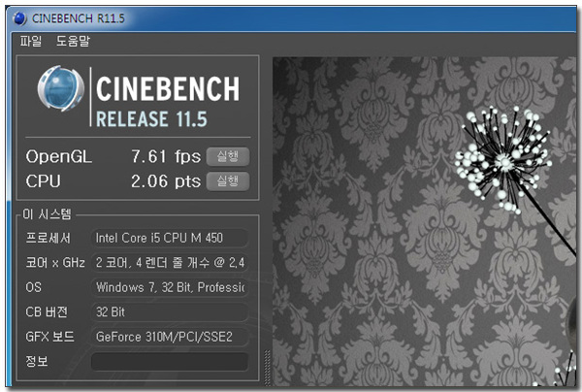Screen dimensions: 582x392
Task: Run the CPU benchmark with 실행
Action: pos(228,181)
